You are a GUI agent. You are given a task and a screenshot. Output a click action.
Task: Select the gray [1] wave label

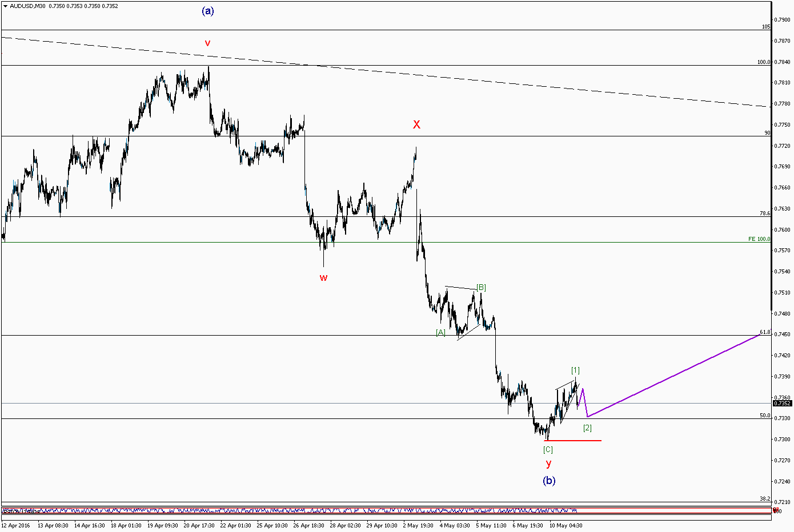tap(575, 370)
